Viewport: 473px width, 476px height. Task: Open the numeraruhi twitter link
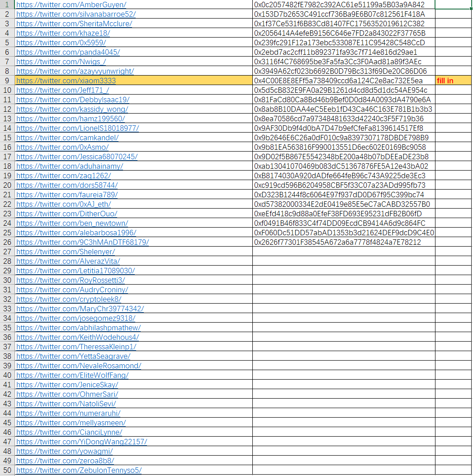pos(69,413)
